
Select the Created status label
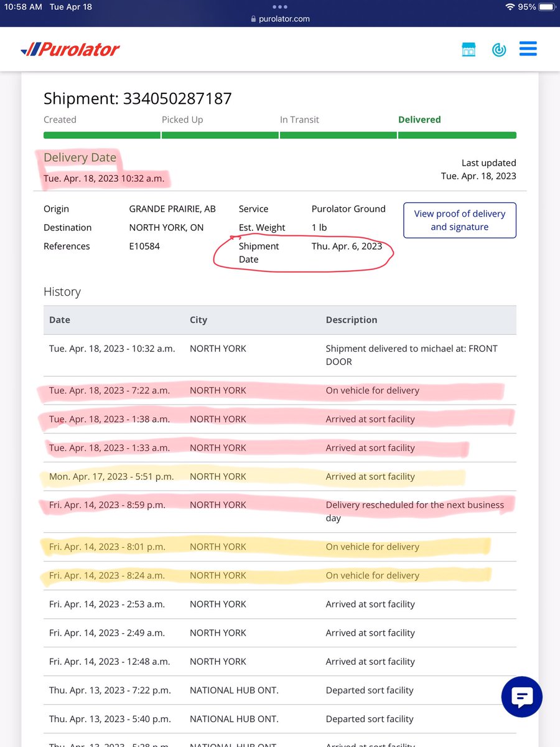(60, 120)
